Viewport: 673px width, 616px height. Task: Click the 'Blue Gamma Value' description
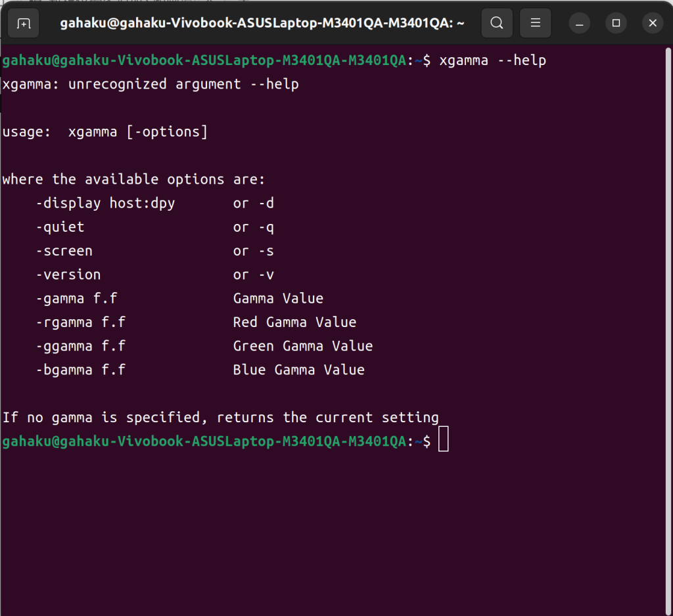pos(299,370)
